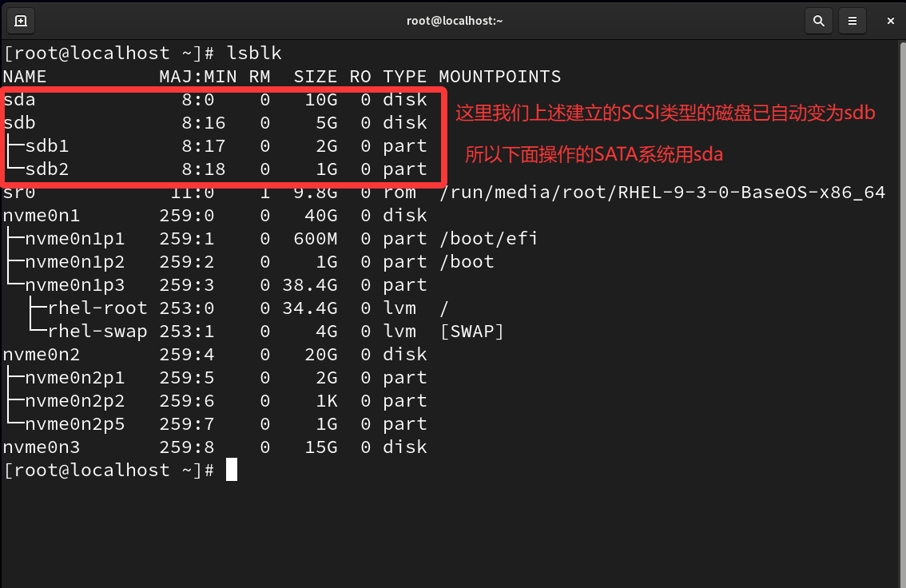The image size is (906, 588).
Task: Click the 15G size of nvme0n3
Action: 321,447
